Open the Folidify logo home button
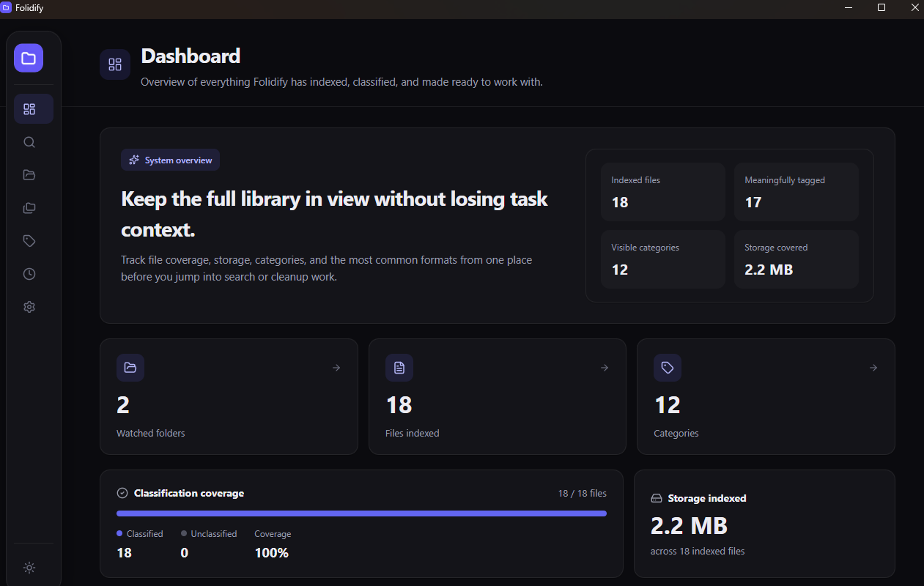Image resolution: width=924 pixels, height=586 pixels. 29,58
